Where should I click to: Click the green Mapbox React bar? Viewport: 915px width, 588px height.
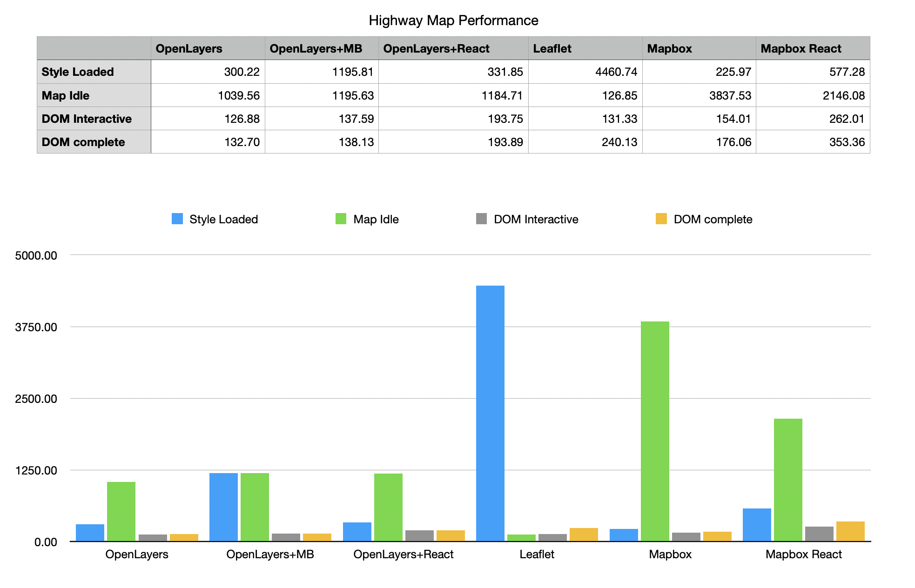(788, 479)
